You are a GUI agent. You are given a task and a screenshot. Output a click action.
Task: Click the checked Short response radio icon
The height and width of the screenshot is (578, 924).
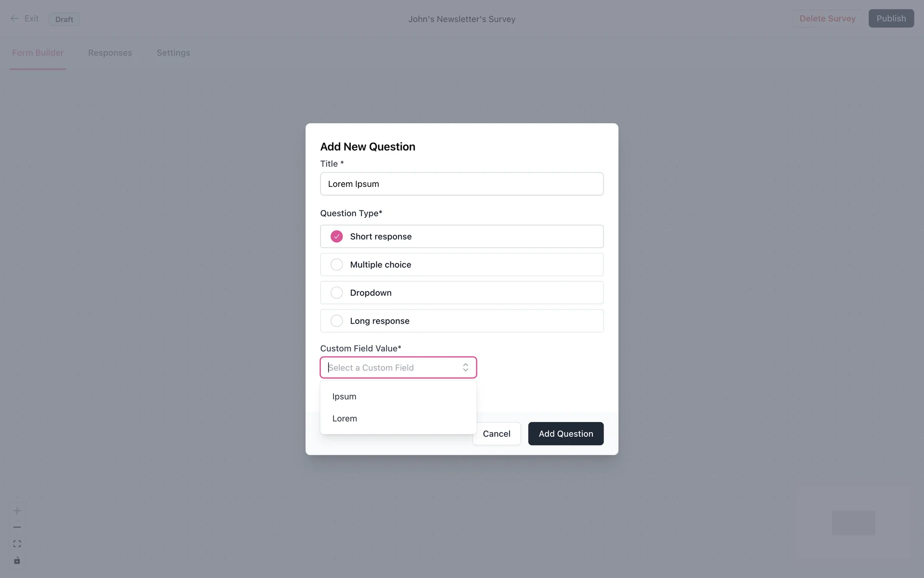click(336, 236)
